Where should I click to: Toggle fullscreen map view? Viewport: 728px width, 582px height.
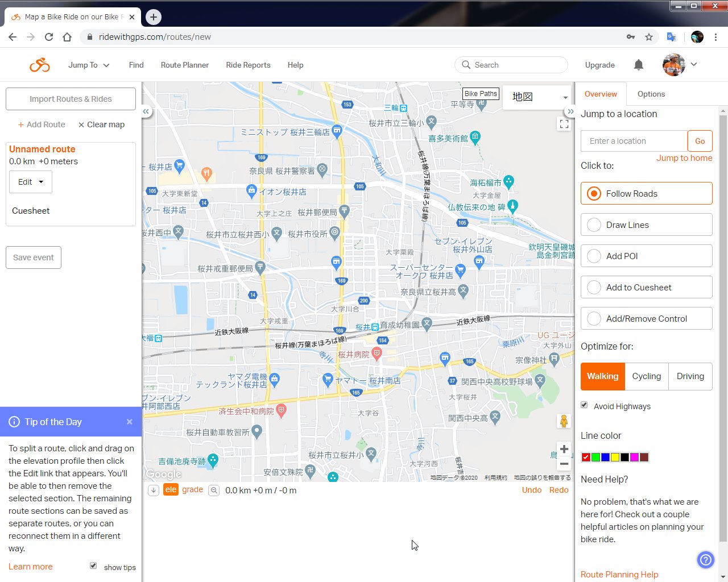pos(564,124)
